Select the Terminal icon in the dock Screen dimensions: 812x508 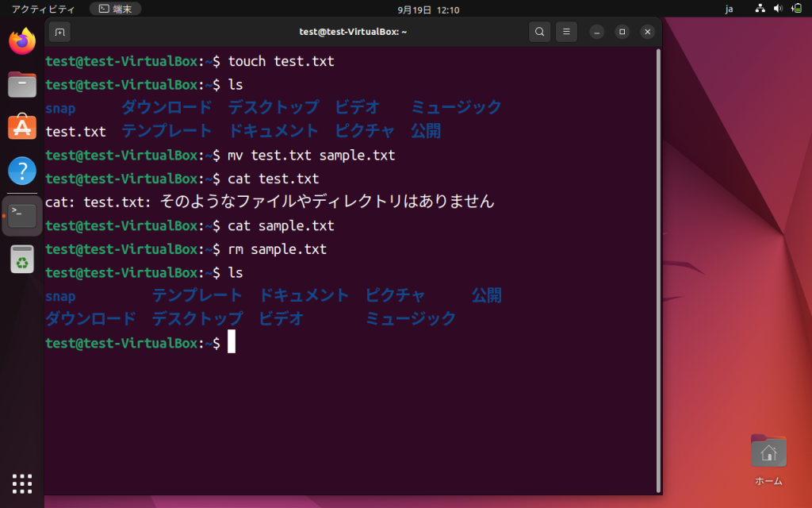[22, 216]
